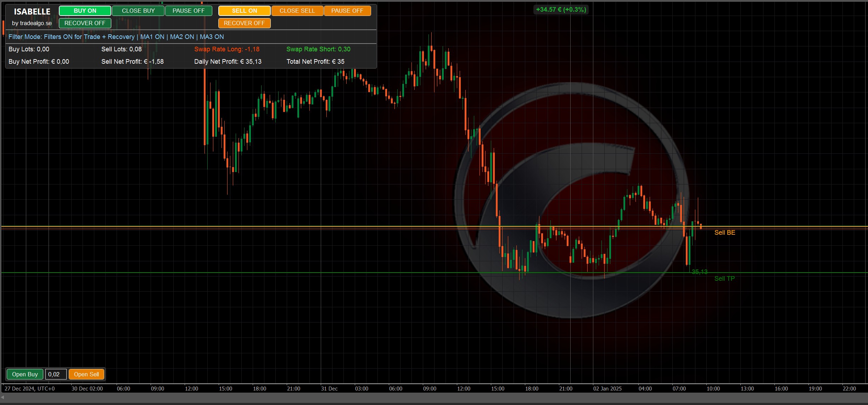Click the tradealgo.se author link
This screenshot has width=868, height=405.
[x=32, y=23]
